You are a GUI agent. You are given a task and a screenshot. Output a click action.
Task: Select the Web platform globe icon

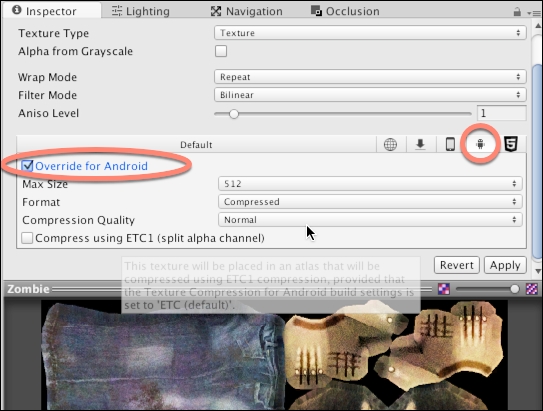coord(390,144)
